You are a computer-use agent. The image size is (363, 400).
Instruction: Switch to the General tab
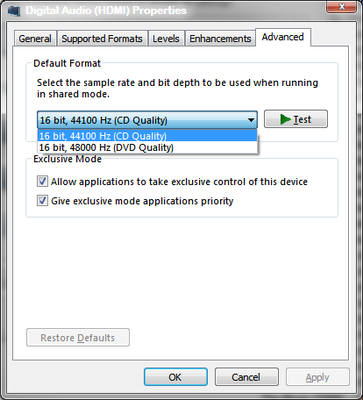(x=35, y=39)
